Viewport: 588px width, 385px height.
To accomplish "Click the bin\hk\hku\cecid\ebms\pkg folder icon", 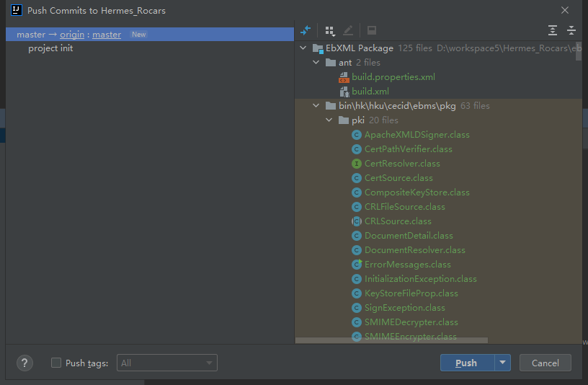I will click(330, 106).
